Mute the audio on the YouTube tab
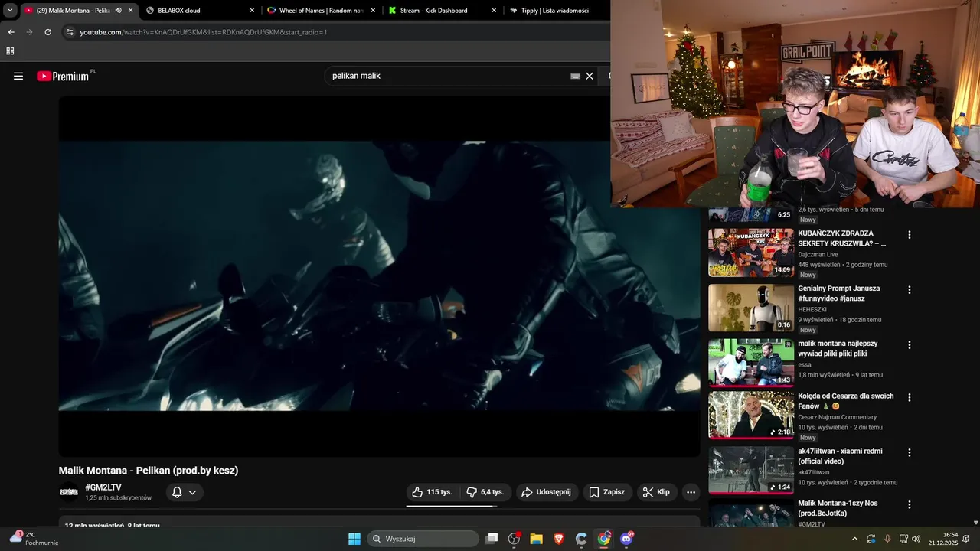This screenshot has width=980, height=551. tap(118, 11)
